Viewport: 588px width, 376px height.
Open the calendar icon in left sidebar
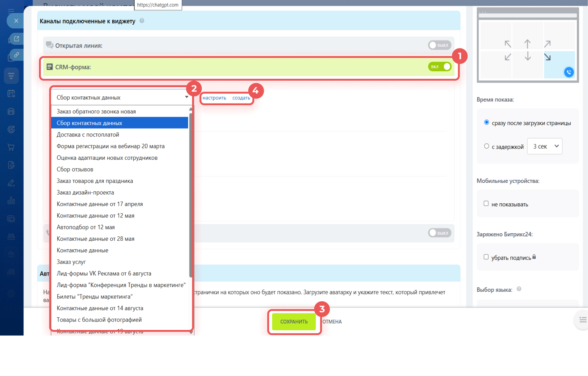[11, 93]
